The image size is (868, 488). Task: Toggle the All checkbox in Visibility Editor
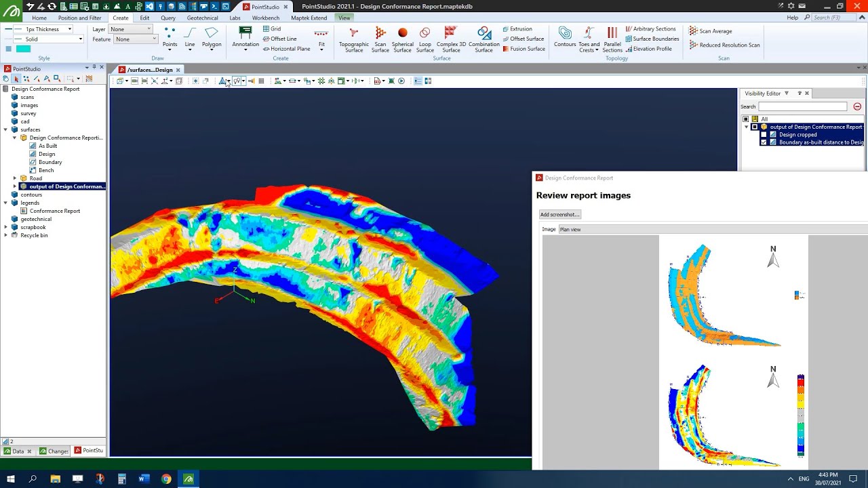tap(745, 119)
